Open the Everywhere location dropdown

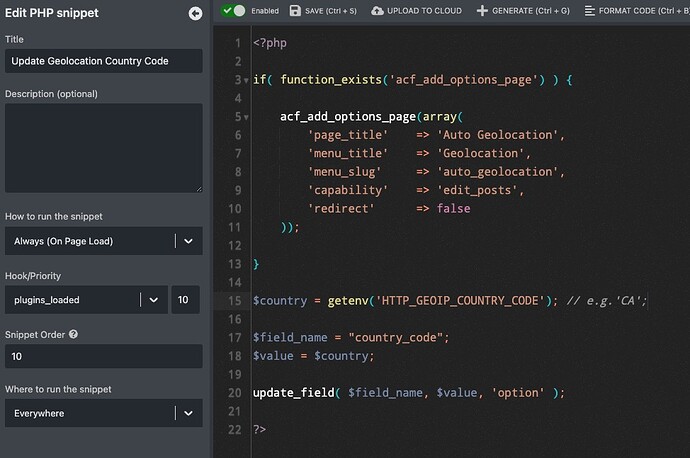(104, 413)
